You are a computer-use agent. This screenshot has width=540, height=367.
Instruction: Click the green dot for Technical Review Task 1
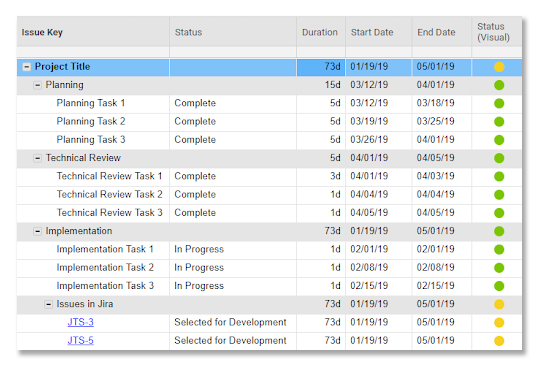pyautogui.click(x=499, y=176)
